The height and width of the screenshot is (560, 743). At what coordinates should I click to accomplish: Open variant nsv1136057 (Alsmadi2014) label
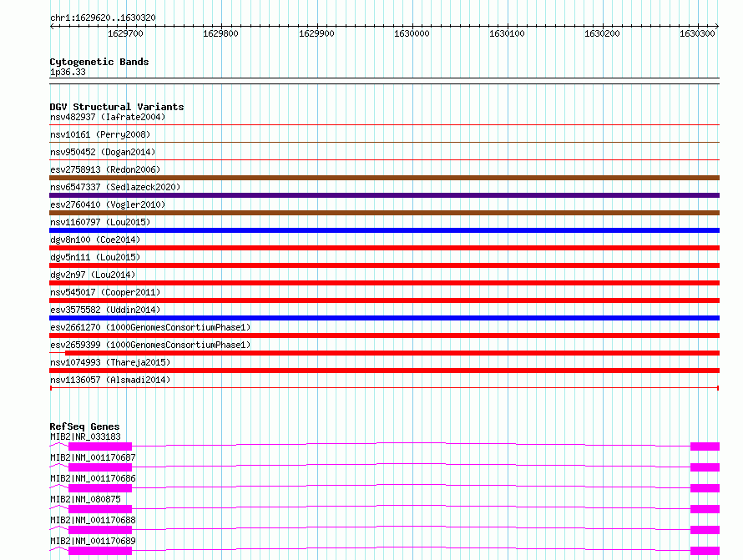pos(110,380)
